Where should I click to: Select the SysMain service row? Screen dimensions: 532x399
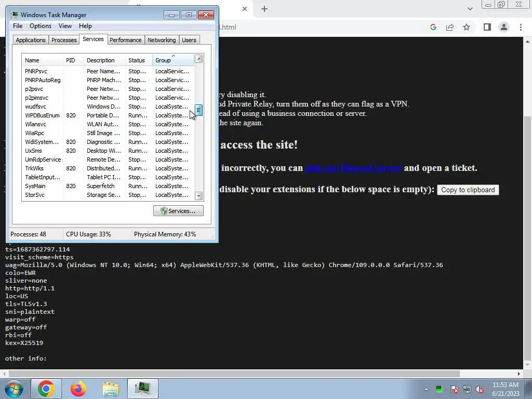click(108, 186)
